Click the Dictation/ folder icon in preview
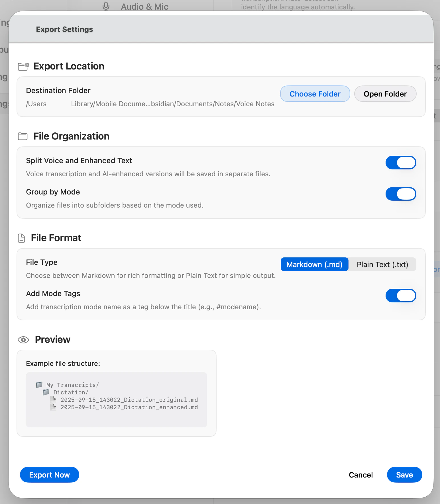The width and height of the screenshot is (440, 504). (46, 392)
